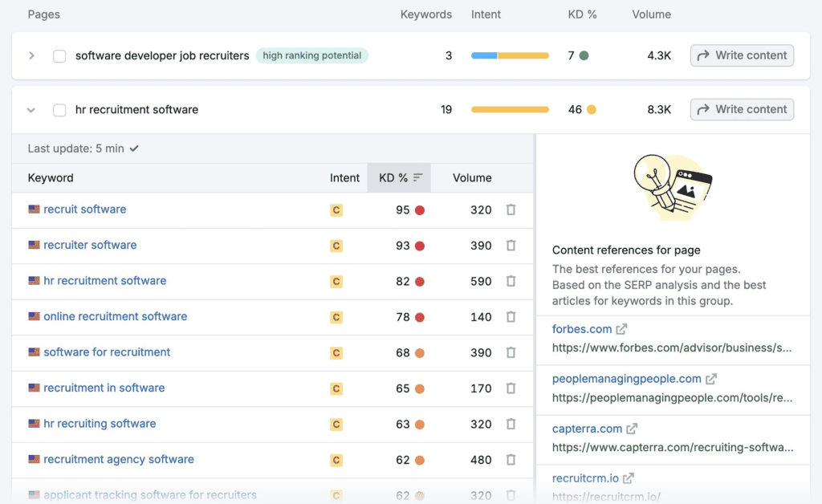Click Write content for 'hr recruitment software'

[742, 110]
